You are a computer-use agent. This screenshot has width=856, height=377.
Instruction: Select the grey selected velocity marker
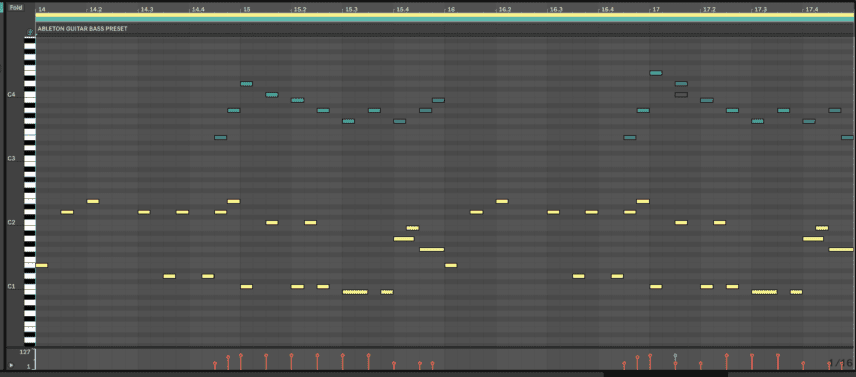[675, 356]
